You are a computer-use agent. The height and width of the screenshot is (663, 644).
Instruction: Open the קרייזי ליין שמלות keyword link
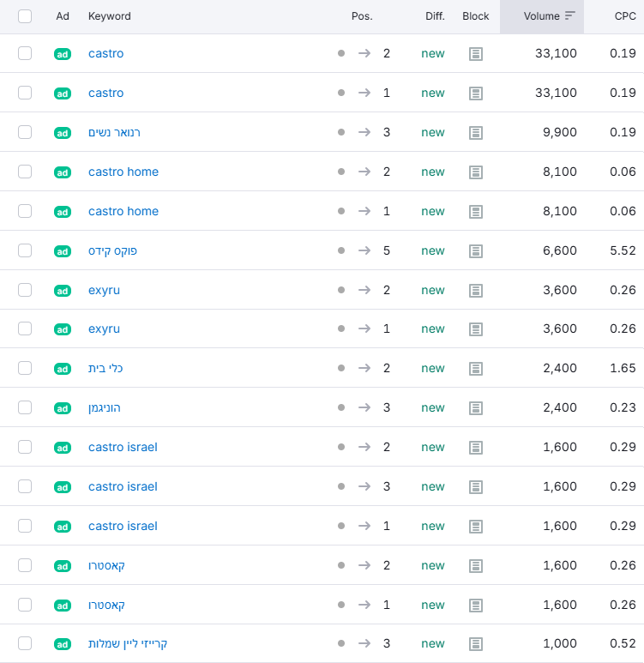128,643
